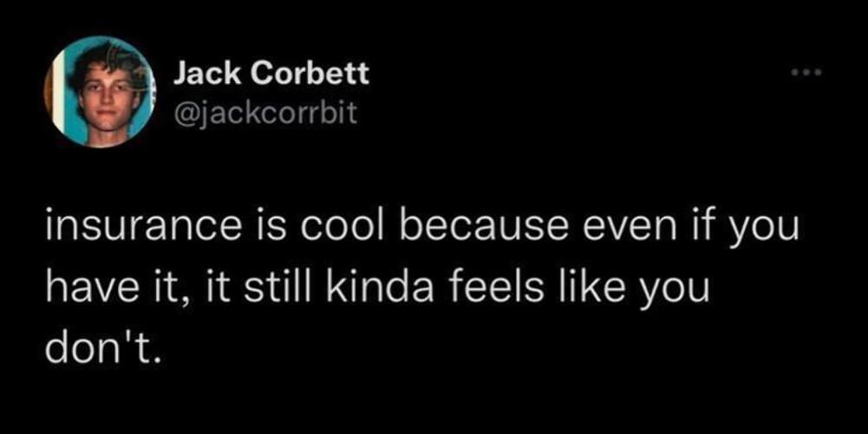The height and width of the screenshot is (434, 868).
Task: Open the three-dot more options menu
Action: [x=806, y=73]
